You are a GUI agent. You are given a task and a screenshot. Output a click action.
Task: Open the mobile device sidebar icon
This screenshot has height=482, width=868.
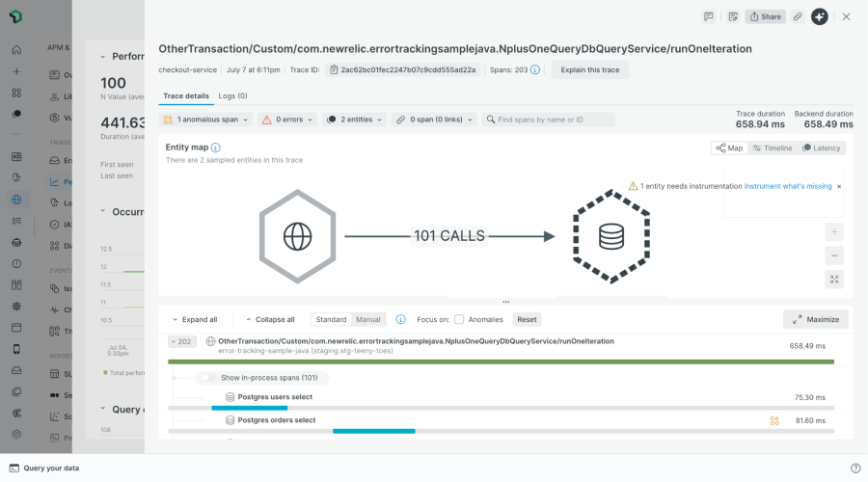tap(16, 349)
